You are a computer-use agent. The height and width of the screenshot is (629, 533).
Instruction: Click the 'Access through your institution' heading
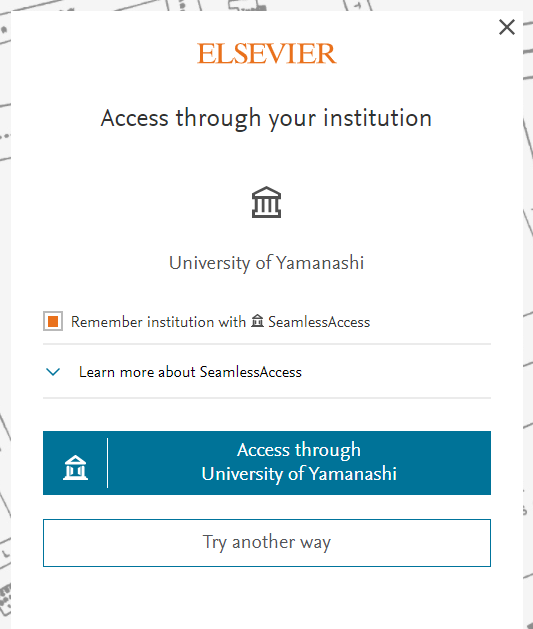(266, 119)
